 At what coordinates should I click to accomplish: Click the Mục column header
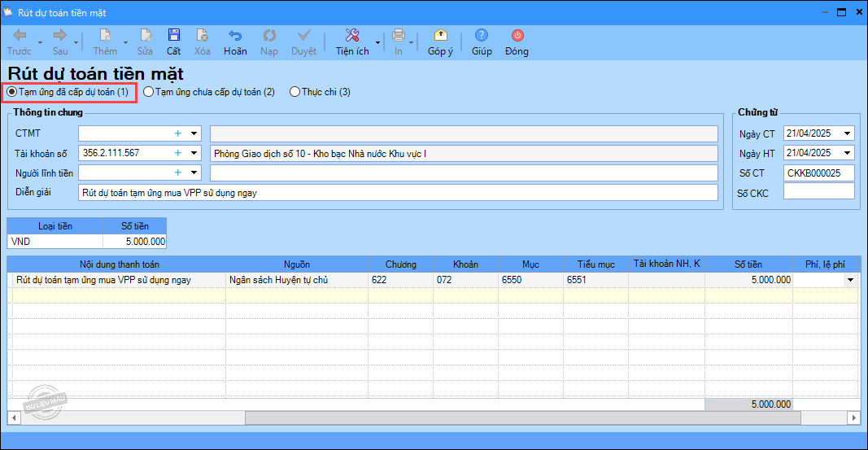tap(530, 264)
